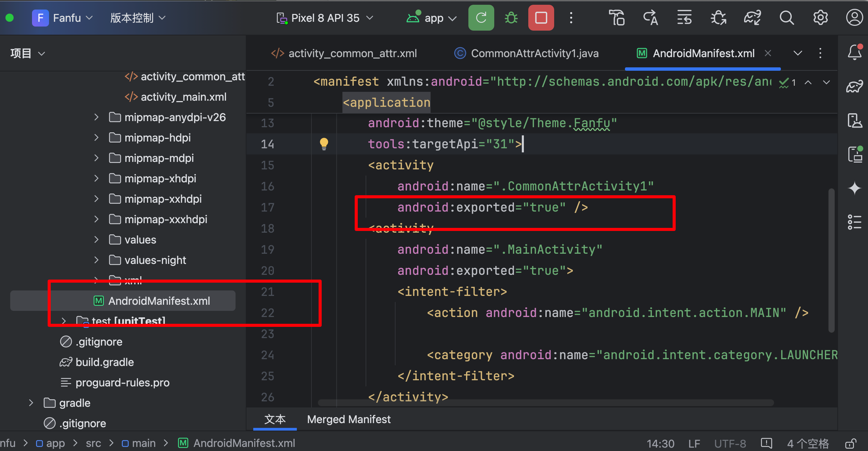Screen dimensions: 868x451
Task: Select the 文本 text view tab
Action: (275, 419)
